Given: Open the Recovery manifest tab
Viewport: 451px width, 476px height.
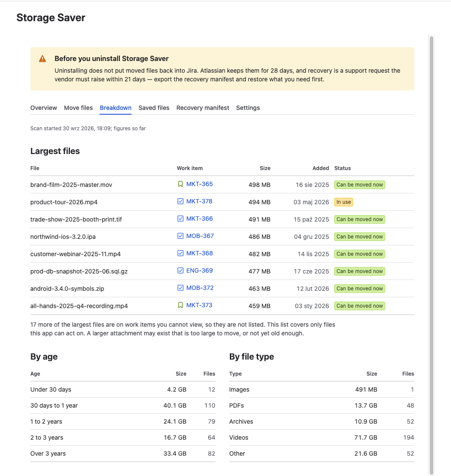Looking at the screenshot, I should 203,108.
